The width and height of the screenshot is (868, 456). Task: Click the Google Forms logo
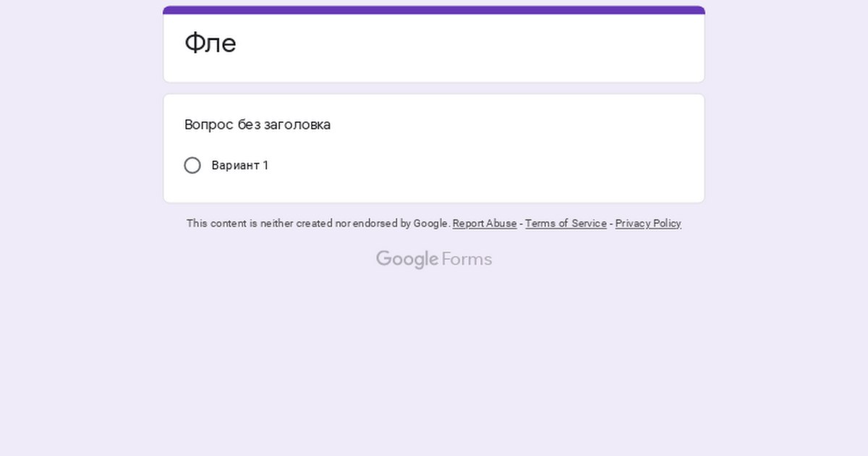434,259
